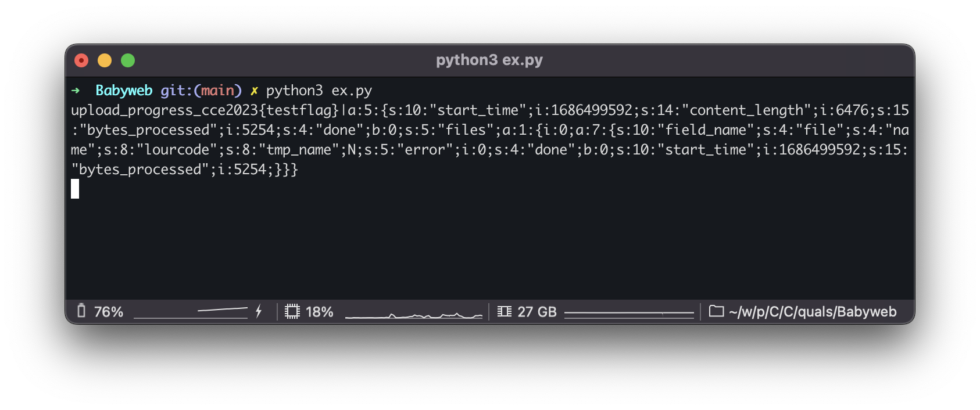Click the green prompt arrow
The height and width of the screenshot is (410, 980).
tap(76, 91)
